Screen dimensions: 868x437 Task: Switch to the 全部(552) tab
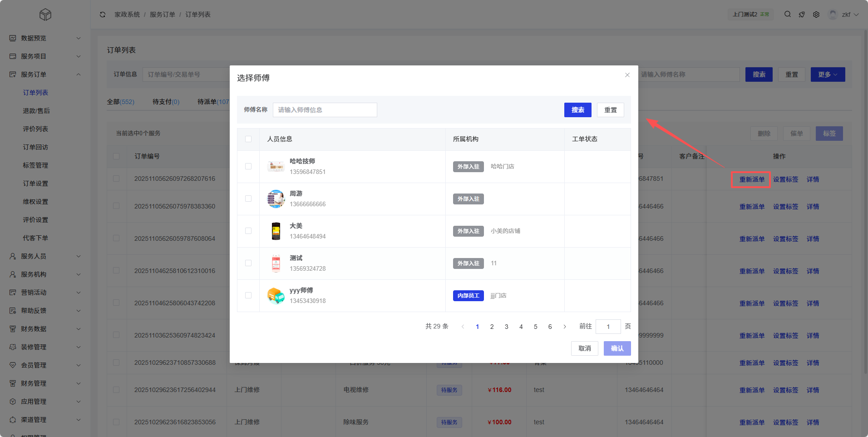121,102
